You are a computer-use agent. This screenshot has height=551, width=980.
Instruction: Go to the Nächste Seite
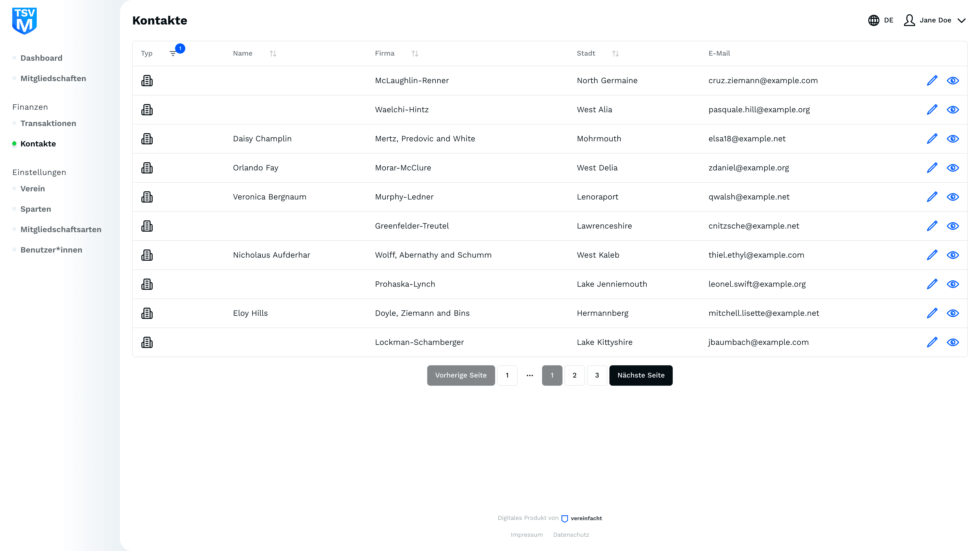641,375
